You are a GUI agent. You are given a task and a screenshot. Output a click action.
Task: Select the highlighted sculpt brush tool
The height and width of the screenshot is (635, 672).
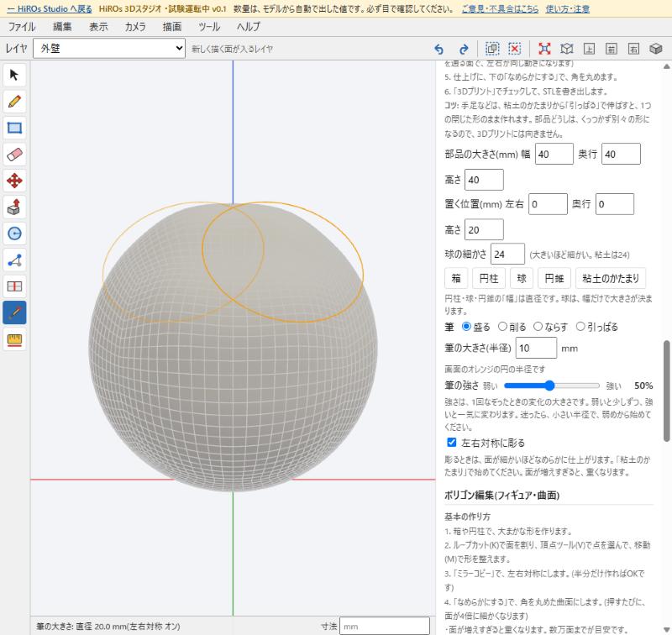14,312
